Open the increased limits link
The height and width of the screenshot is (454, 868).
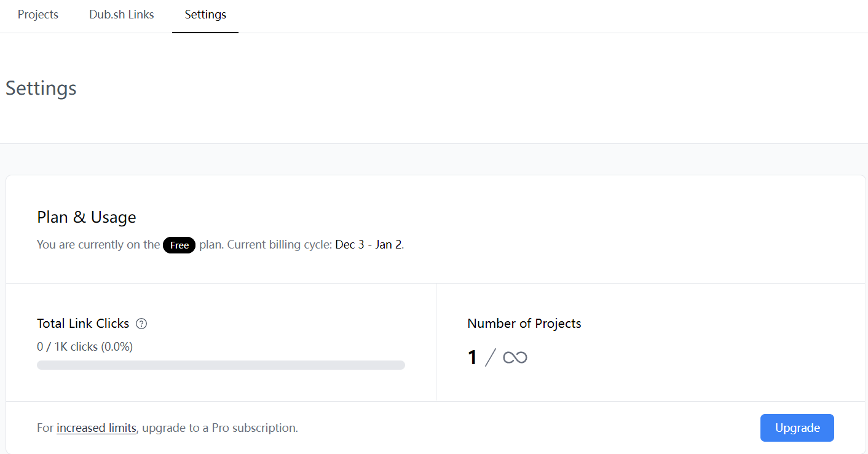tap(97, 428)
